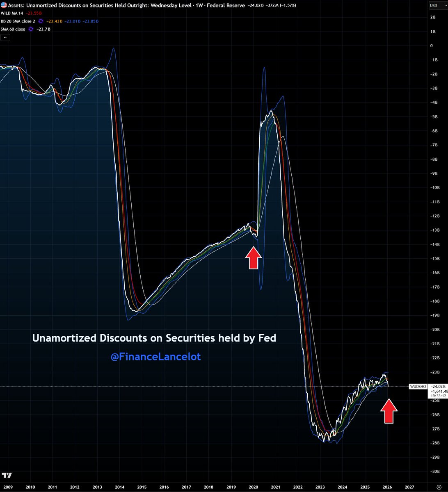Image resolution: width=448 pixels, height=492 pixels.
Task: Click the 2017 label on the time axis
Action: pos(186,487)
